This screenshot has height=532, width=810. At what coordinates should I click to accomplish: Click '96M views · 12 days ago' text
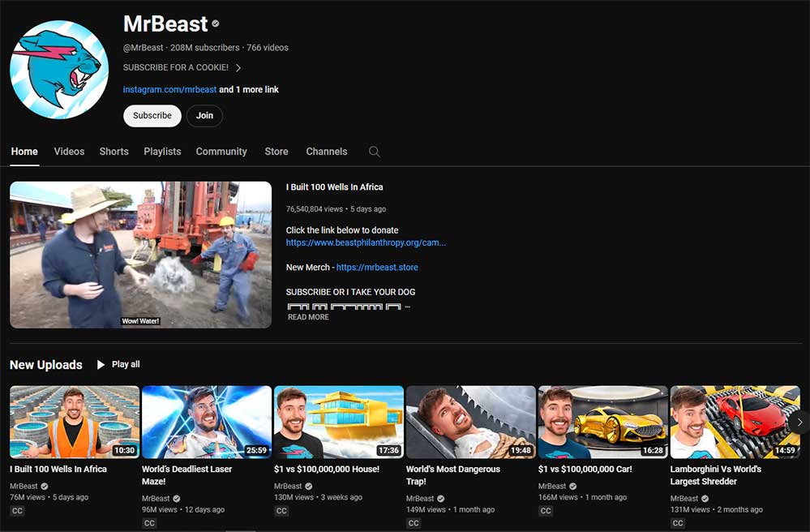point(183,509)
